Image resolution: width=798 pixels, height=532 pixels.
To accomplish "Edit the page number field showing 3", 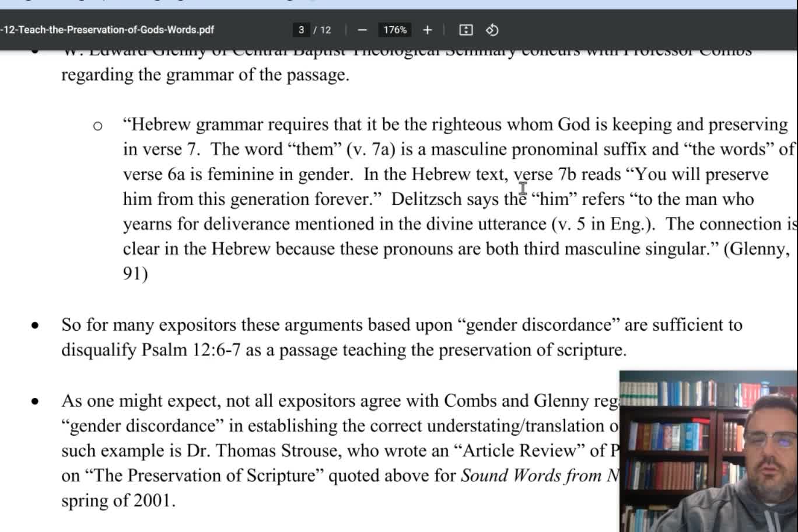I will click(301, 30).
